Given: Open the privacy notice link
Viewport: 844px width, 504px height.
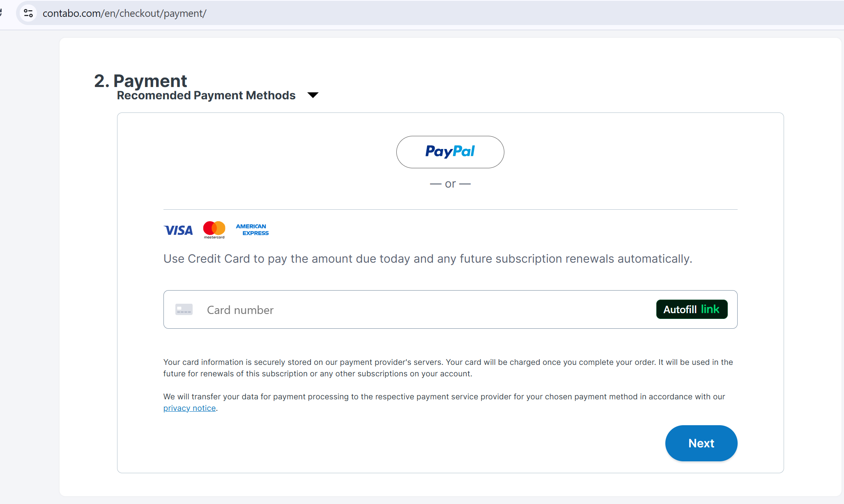Looking at the screenshot, I should click(x=189, y=408).
